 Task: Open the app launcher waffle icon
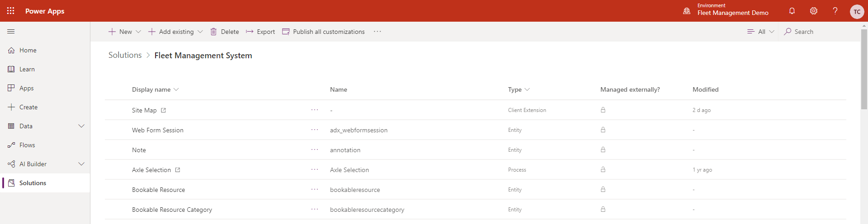[11, 11]
